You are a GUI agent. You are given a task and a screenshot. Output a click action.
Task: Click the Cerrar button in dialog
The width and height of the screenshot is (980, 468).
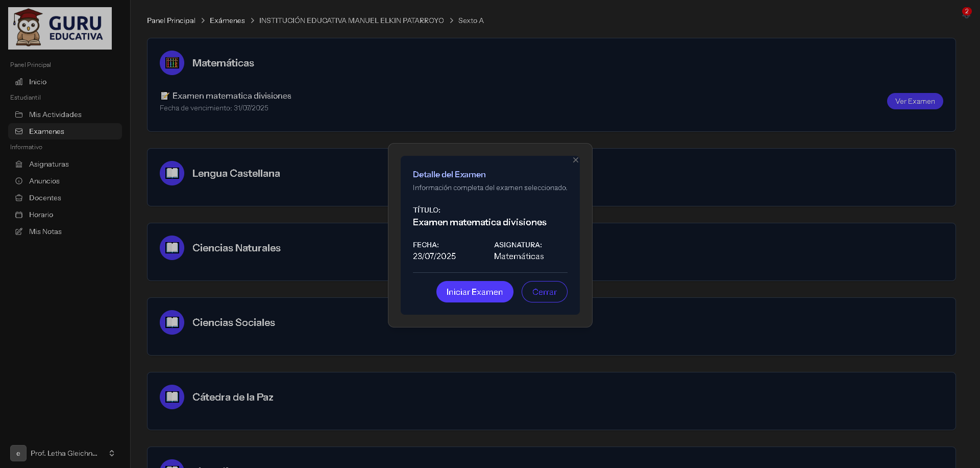544,292
